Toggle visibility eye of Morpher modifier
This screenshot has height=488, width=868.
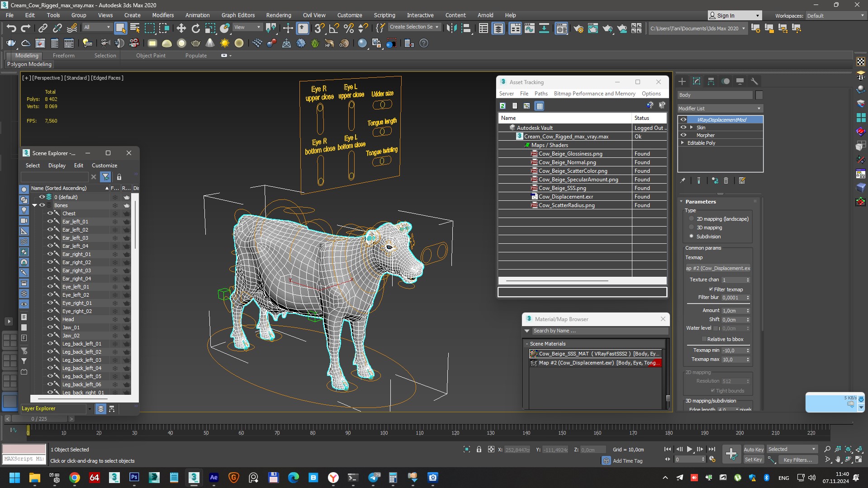683,135
